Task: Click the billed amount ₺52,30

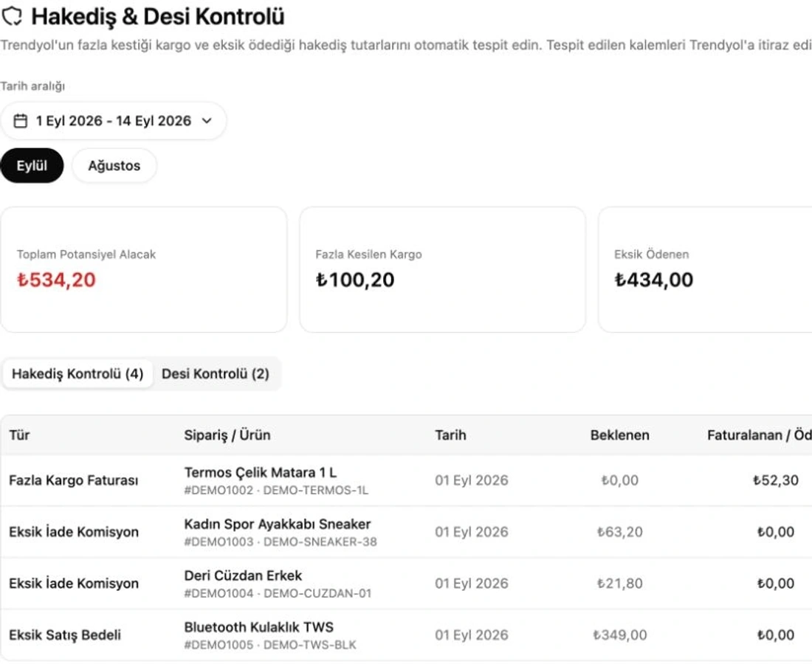Action: coord(776,480)
